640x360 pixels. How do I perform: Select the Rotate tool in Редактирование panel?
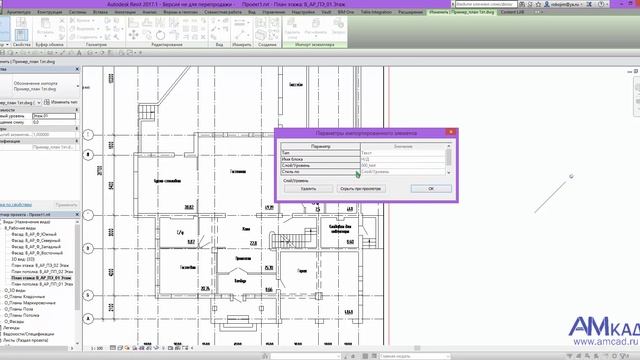160,36
